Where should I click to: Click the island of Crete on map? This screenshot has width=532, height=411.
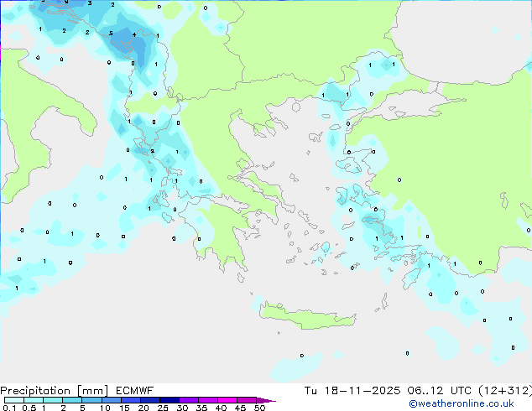click(x=307, y=315)
